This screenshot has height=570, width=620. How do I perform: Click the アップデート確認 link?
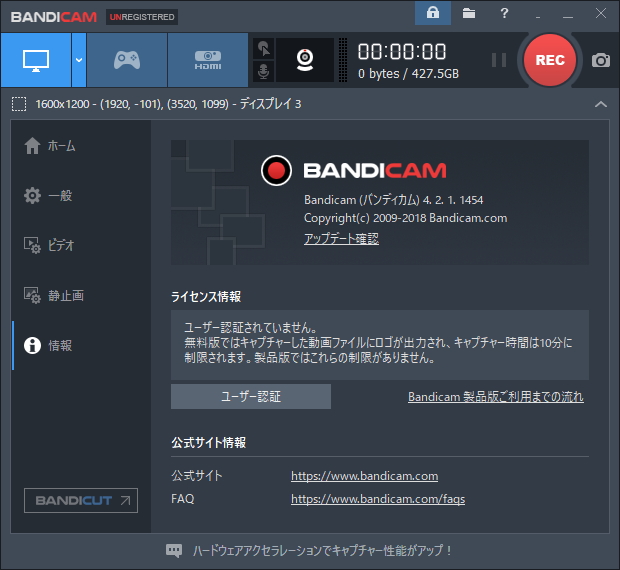[341, 238]
